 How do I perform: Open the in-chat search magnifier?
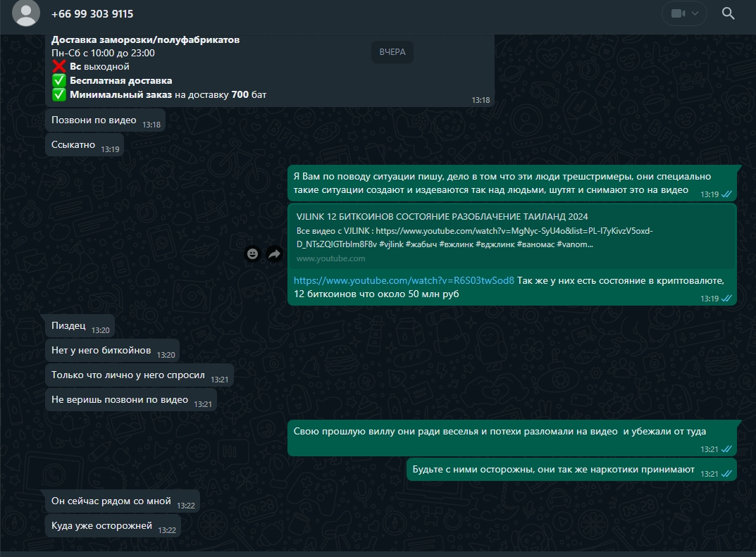tap(729, 13)
